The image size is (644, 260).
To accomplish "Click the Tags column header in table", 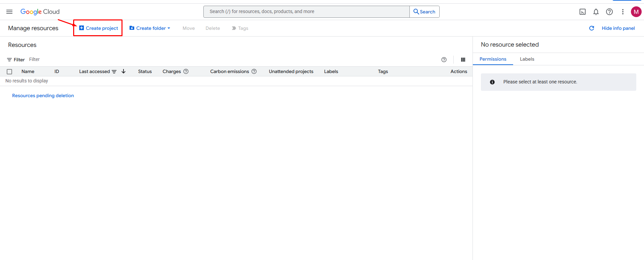I will (383, 71).
